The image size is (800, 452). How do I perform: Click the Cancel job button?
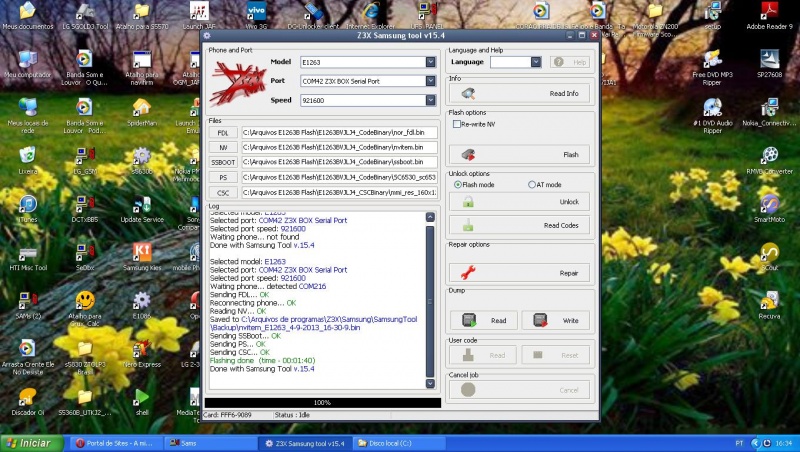(x=520, y=390)
